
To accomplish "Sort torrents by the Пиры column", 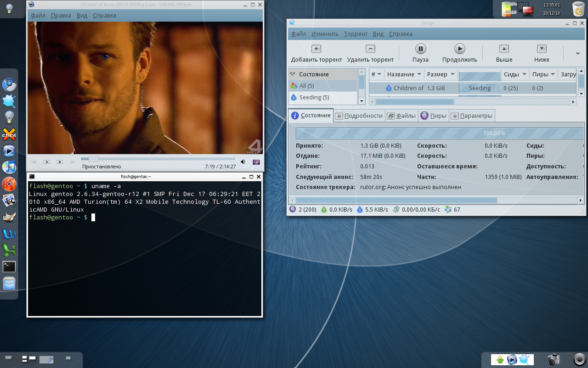I will pyautogui.click(x=543, y=74).
